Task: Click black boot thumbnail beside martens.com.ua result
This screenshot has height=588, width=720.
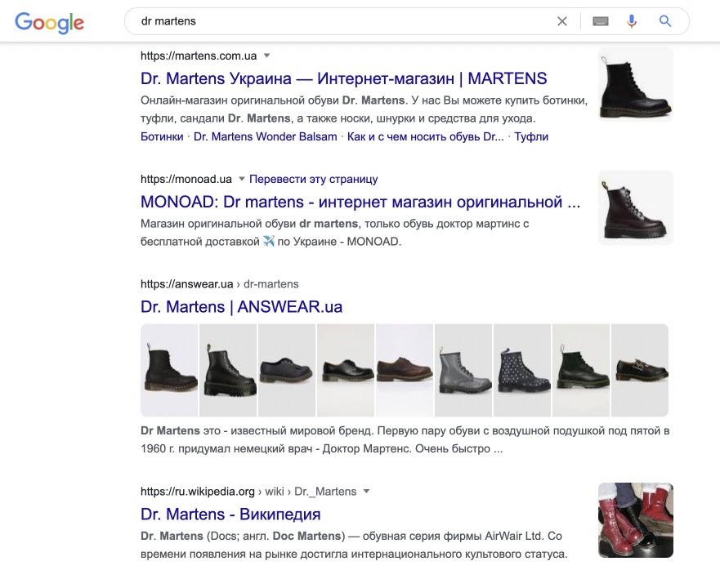Action: click(636, 85)
